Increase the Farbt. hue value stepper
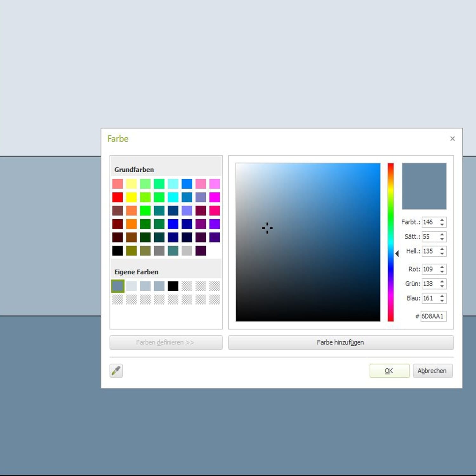This screenshot has width=476, height=476. click(442, 220)
